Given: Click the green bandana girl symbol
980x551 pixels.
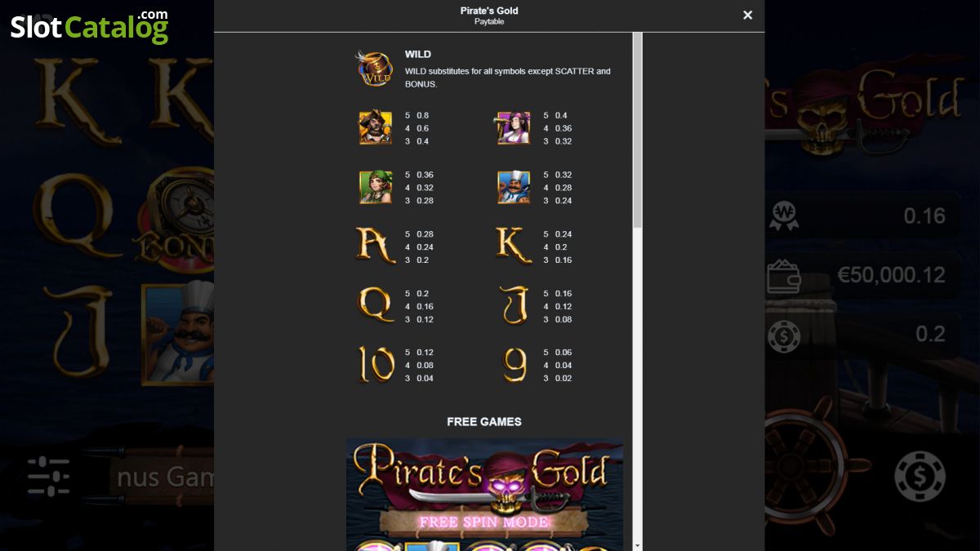Looking at the screenshot, I should point(376,187).
